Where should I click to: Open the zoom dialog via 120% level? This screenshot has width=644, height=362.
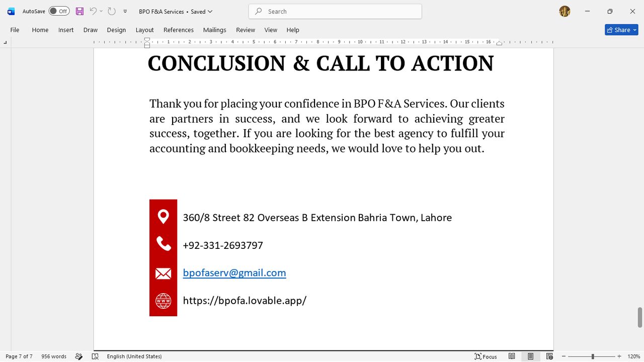click(x=633, y=356)
